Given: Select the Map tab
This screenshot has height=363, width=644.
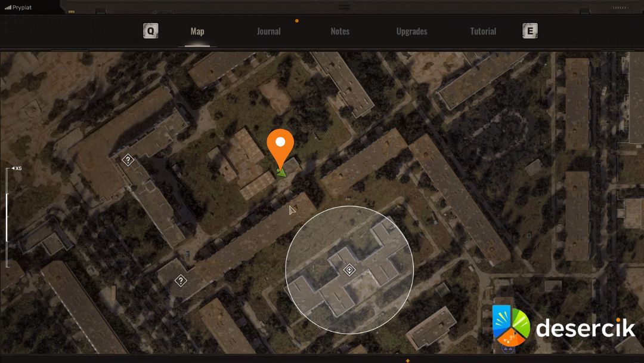Looking at the screenshot, I should (x=197, y=32).
